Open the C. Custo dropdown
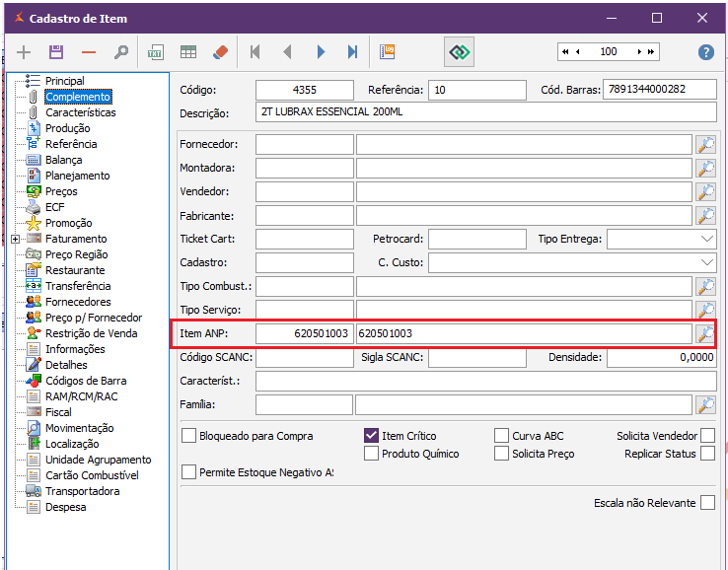This screenshot has height=570, width=728. (x=706, y=262)
